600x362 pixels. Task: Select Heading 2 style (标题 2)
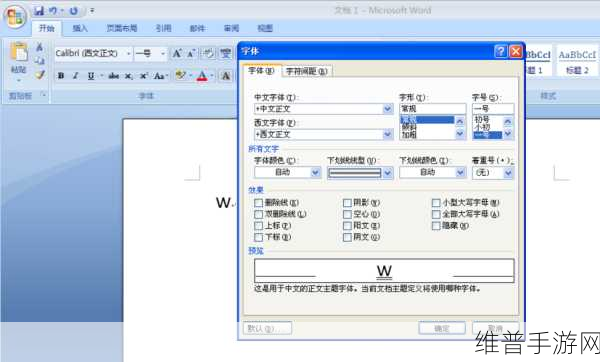point(577,60)
